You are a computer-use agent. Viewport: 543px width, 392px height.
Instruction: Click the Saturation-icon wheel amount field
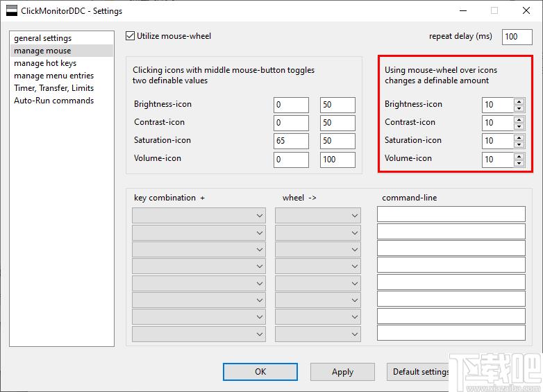coord(498,141)
